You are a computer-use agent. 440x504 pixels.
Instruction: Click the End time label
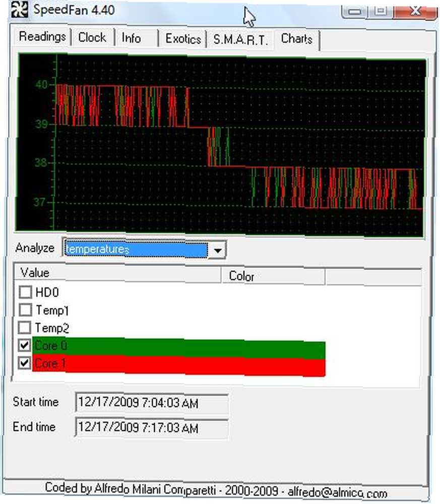(x=34, y=427)
